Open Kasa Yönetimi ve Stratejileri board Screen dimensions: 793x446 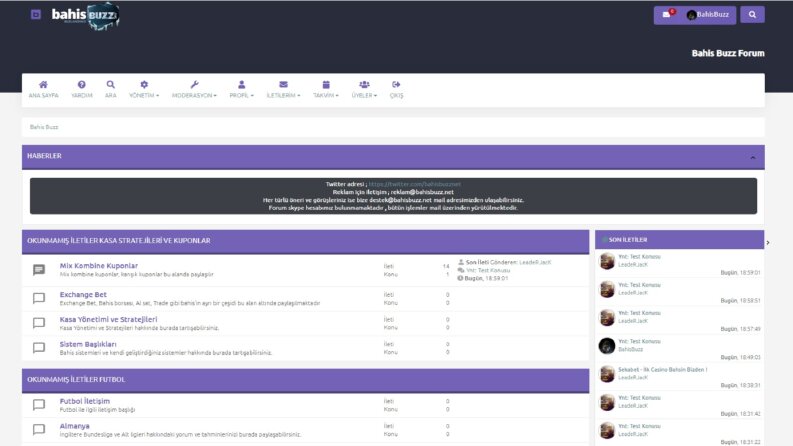108,319
